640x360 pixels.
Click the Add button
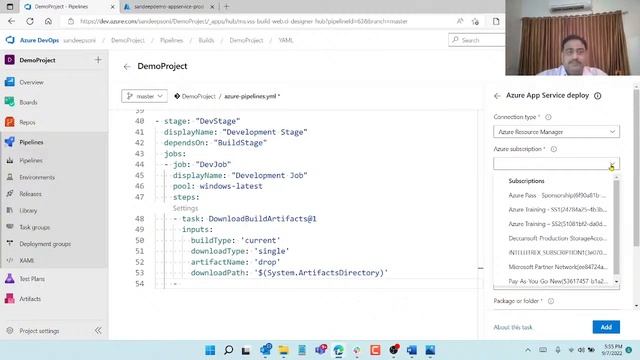click(x=606, y=327)
